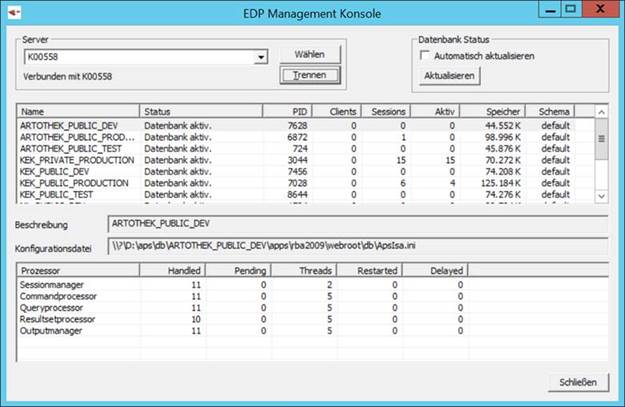Close dialog with Schließen button
The width and height of the screenshot is (625, 407).
[578, 381]
